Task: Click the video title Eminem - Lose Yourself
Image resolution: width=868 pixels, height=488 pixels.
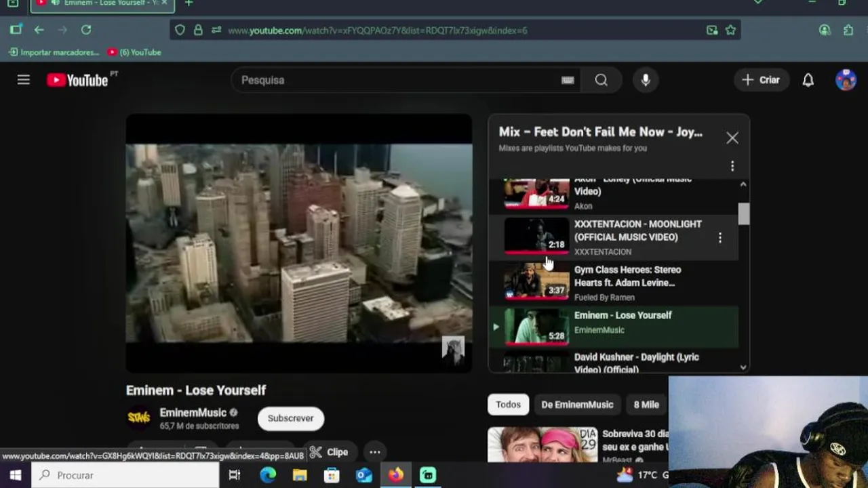Action: pyautogui.click(x=196, y=390)
